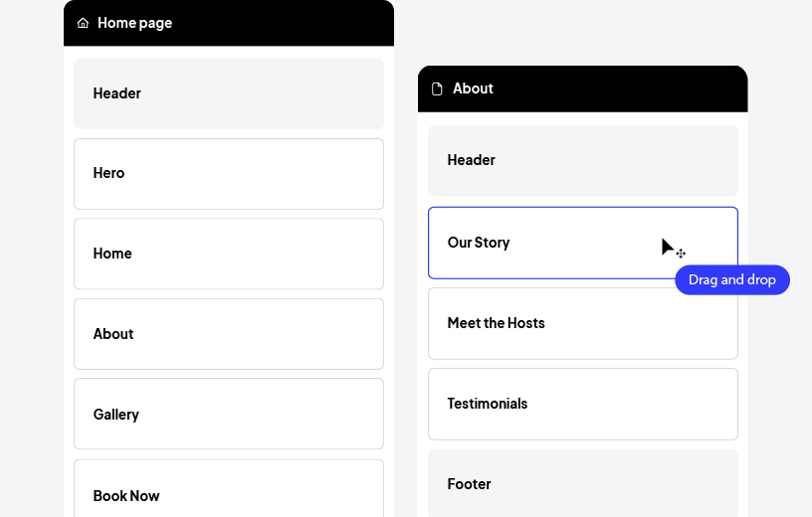This screenshot has height=517, width=812.
Task: Click the Drag and drop tooltip badge
Action: (x=731, y=280)
